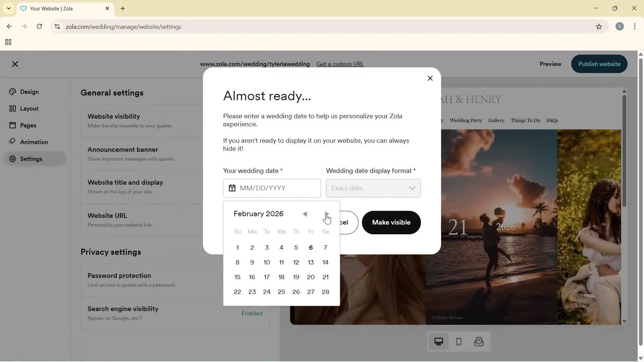Go to previous month in calendar

pos(305,214)
